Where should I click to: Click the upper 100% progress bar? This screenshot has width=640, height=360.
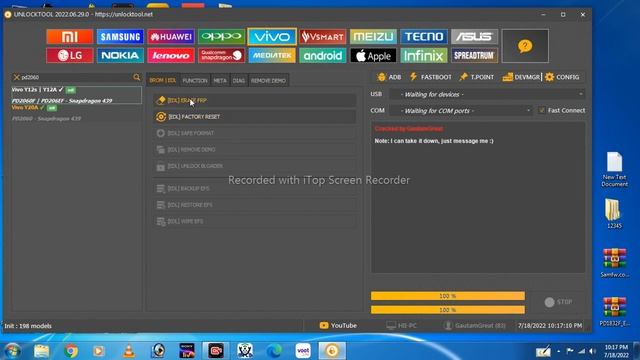[448, 296]
